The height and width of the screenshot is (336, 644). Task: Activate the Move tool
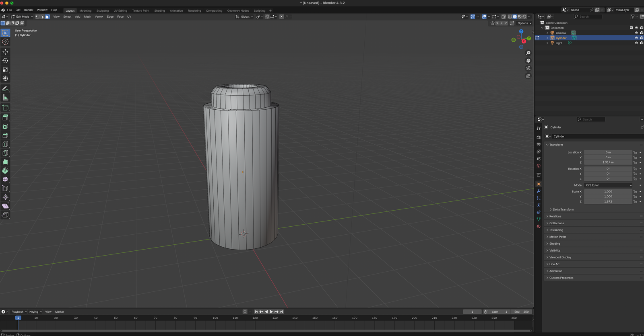(x=5, y=52)
